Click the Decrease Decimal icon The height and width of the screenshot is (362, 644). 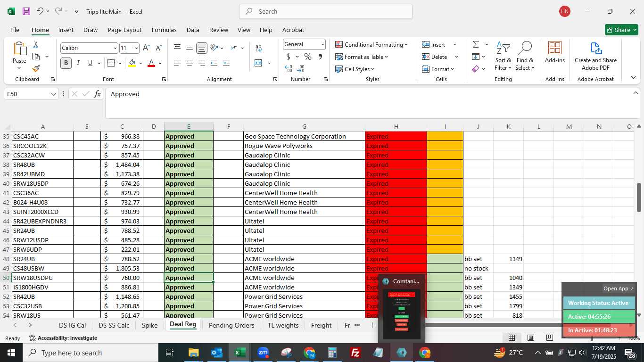(x=301, y=69)
